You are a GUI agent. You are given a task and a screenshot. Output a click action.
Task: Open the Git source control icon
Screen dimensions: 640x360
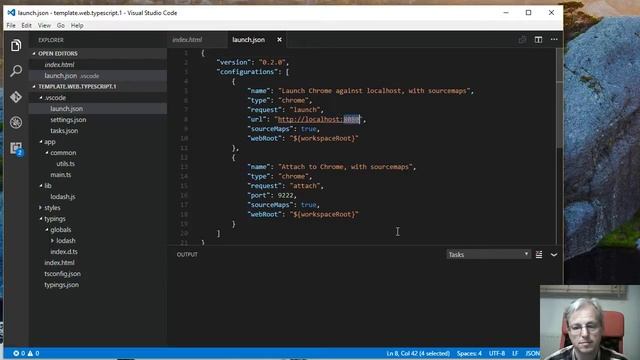click(x=16, y=97)
